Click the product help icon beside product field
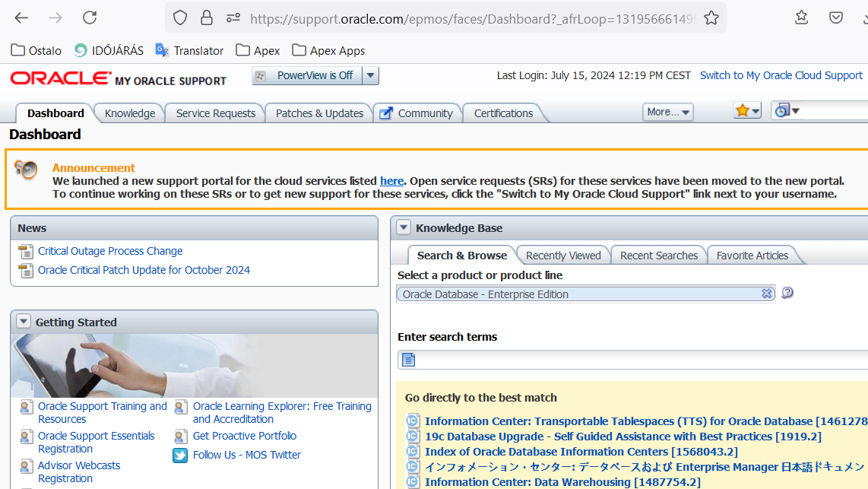868x489 pixels. coord(787,293)
